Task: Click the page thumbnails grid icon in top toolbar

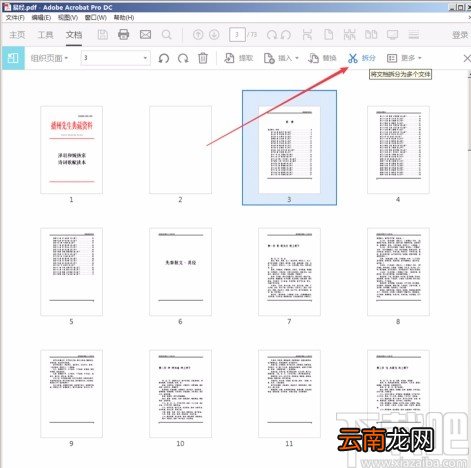Action: [x=349, y=34]
